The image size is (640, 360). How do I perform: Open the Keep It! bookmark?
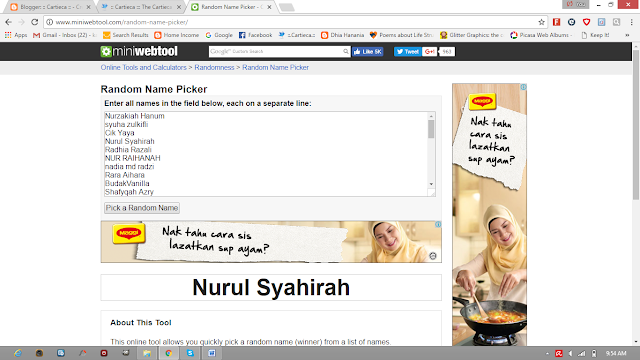point(595,35)
